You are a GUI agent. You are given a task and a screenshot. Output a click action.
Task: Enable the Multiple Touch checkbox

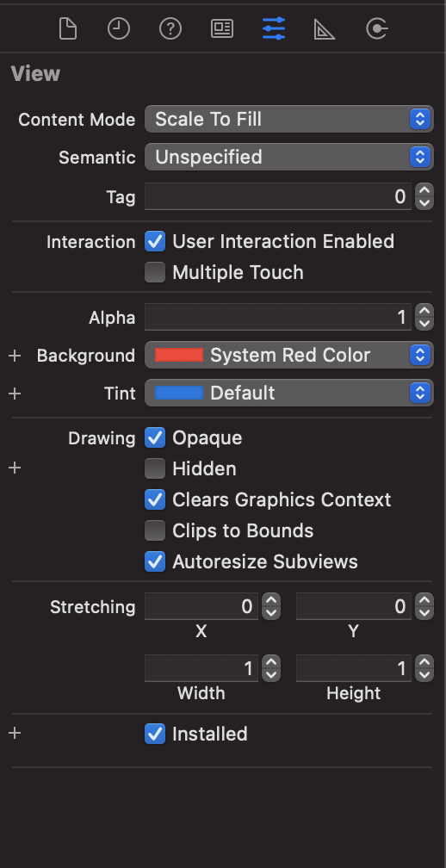155,272
